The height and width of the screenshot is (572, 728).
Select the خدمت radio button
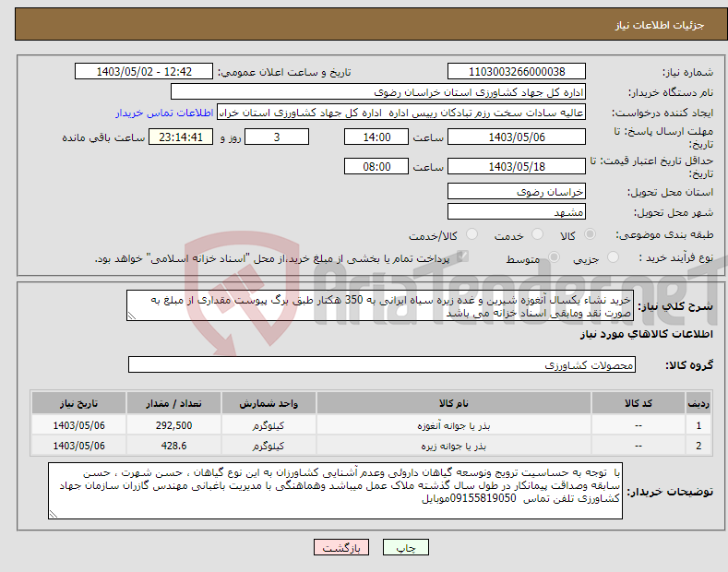coord(537,234)
